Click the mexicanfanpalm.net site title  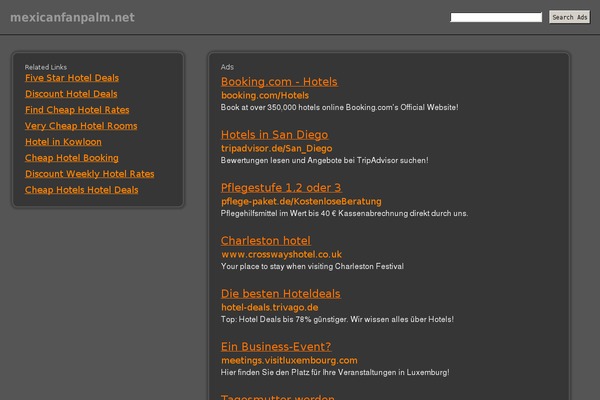pos(72,17)
